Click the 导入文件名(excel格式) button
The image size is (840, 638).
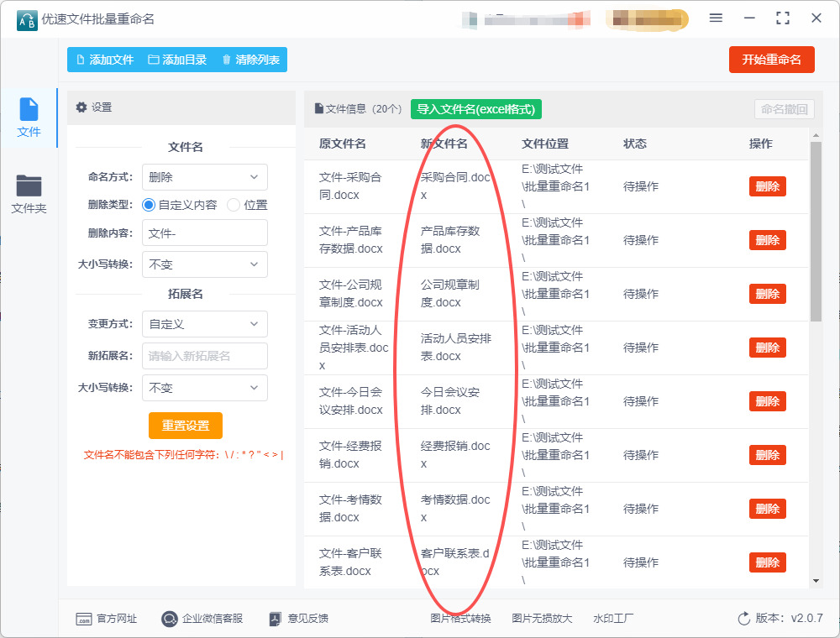(476, 109)
